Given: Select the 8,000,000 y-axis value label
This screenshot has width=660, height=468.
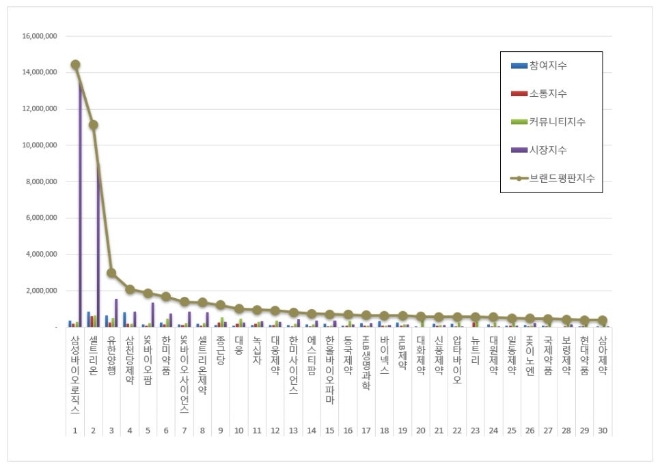Looking at the screenshot, I should 41,182.
